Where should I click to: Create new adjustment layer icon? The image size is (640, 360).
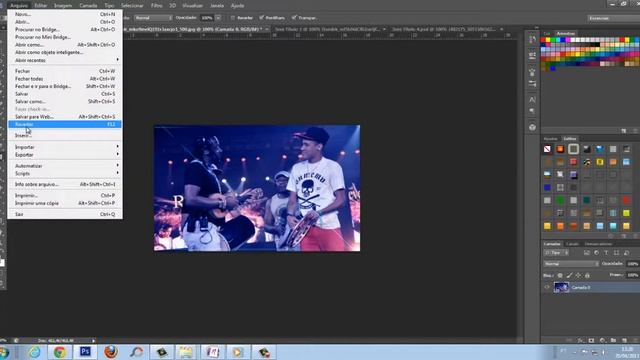point(602,340)
